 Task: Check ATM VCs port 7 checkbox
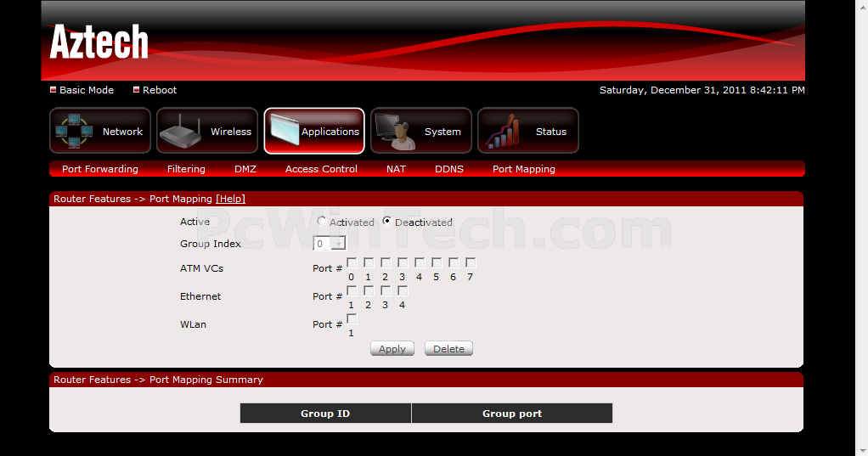pyautogui.click(x=471, y=262)
